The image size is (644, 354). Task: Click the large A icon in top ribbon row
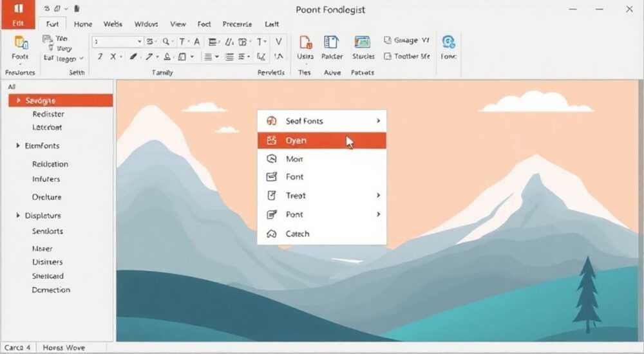pos(196,41)
